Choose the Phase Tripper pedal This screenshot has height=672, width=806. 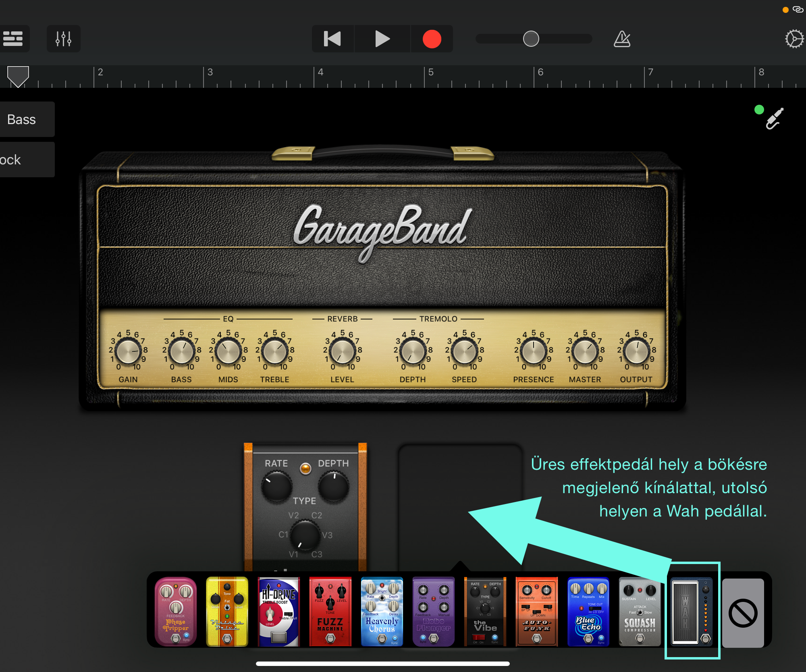pos(176,612)
